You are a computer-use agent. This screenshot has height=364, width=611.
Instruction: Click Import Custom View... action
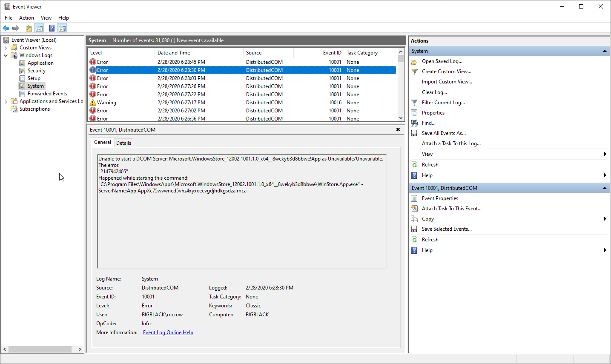(447, 82)
